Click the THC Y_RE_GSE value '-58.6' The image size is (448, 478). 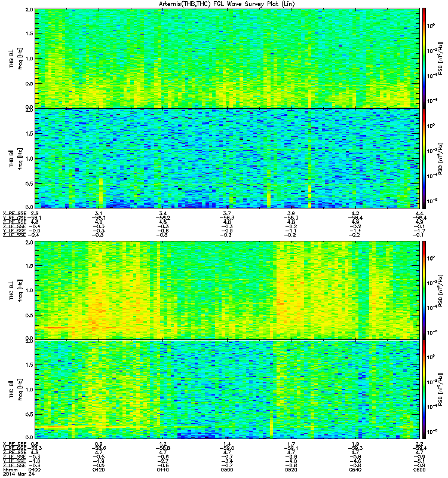tap(99, 448)
